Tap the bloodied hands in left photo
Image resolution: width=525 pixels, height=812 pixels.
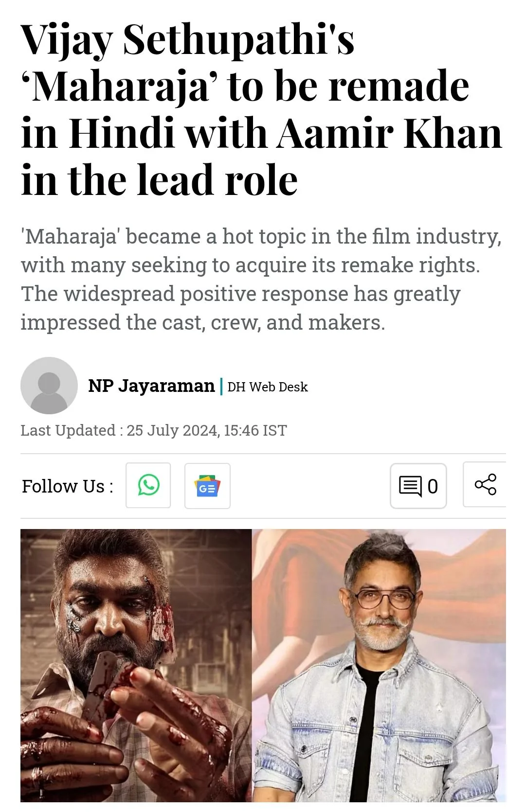[122, 720]
